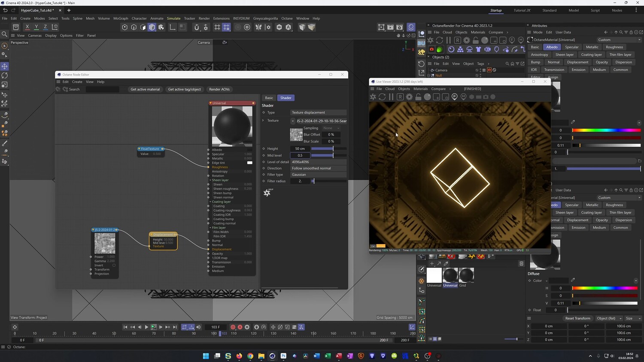Click the Get active material button
The width and height of the screenshot is (644, 362).
coord(145,89)
